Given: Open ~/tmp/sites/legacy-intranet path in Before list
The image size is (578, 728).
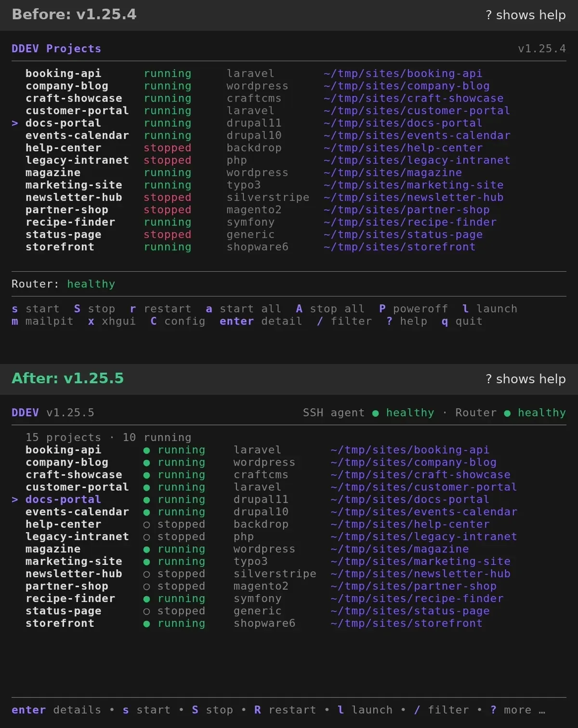Looking at the screenshot, I should (417, 160).
